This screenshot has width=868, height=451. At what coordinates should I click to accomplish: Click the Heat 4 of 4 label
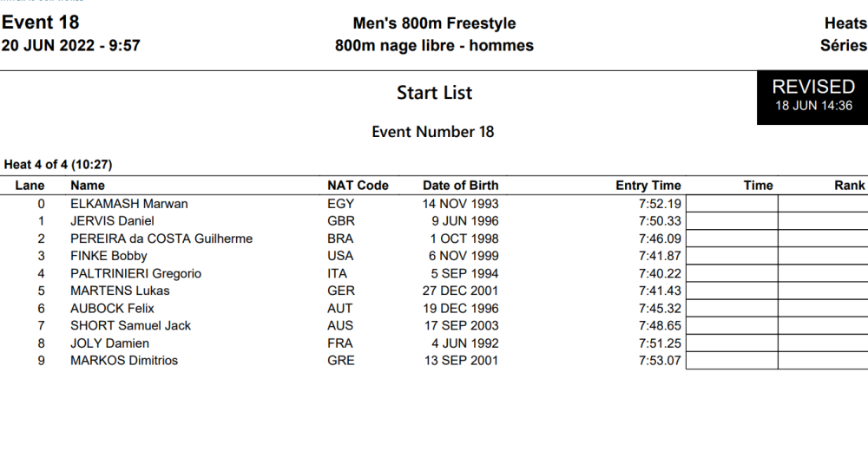[58, 164]
